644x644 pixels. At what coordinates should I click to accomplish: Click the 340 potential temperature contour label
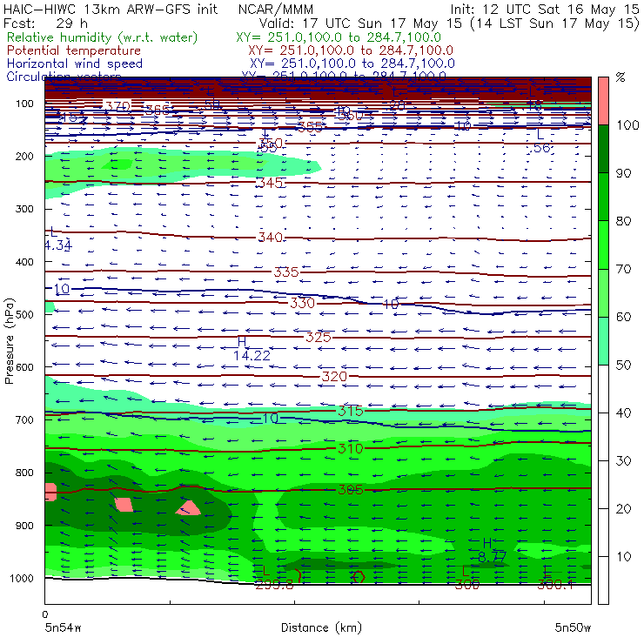271,238
